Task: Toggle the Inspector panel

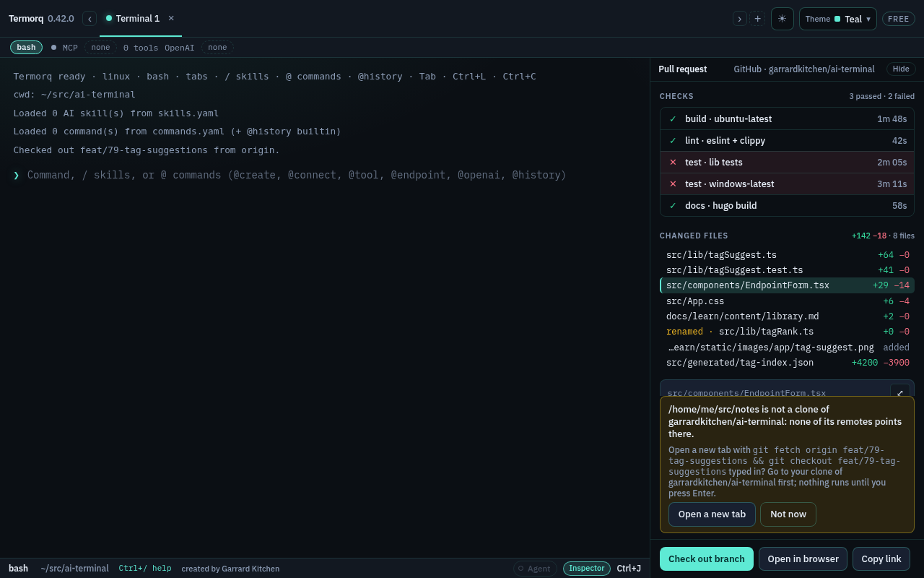Action: pos(587,569)
